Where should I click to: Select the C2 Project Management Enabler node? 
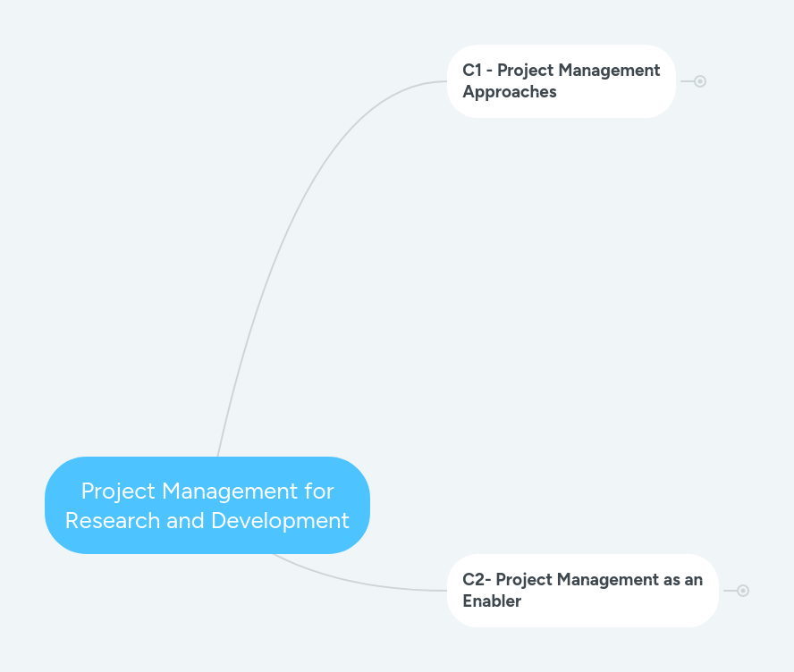(582, 590)
